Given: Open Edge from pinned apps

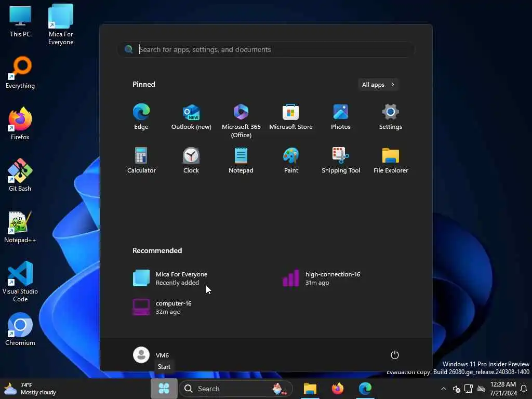Looking at the screenshot, I should 141,117.
